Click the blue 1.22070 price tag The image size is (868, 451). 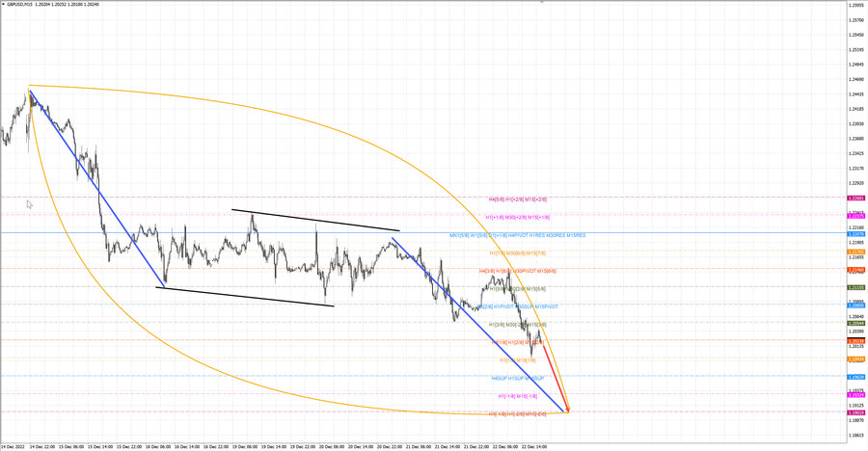856,234
